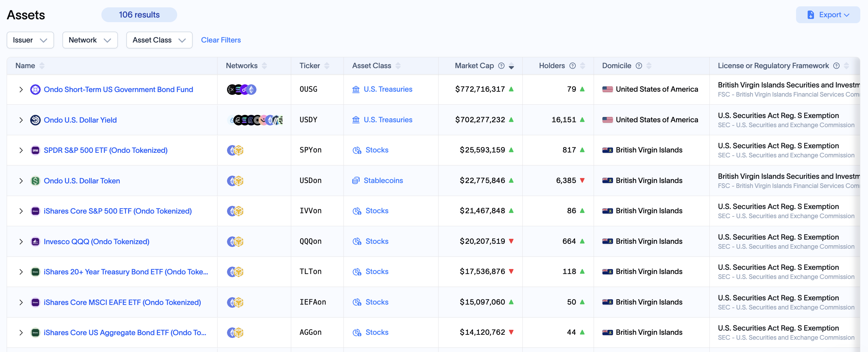
Task: Click the Holders column info icon
Action: pos(573,66)
